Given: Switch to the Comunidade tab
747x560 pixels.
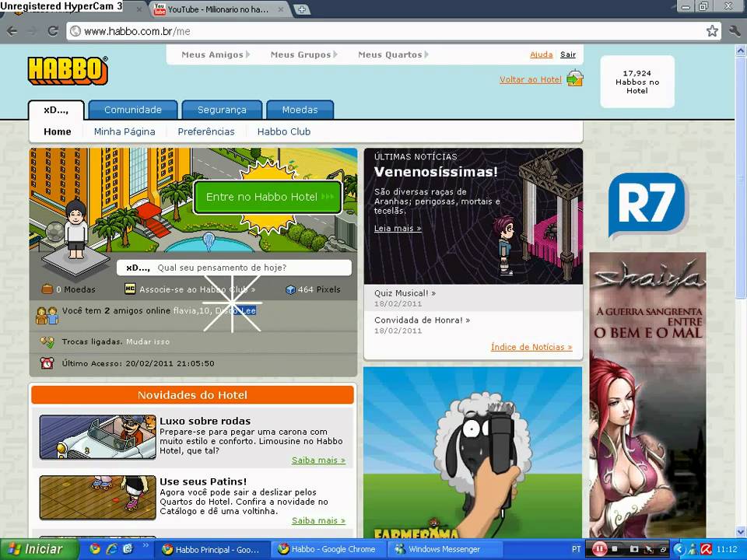Looking at the screenshot, I should (133, 110).
